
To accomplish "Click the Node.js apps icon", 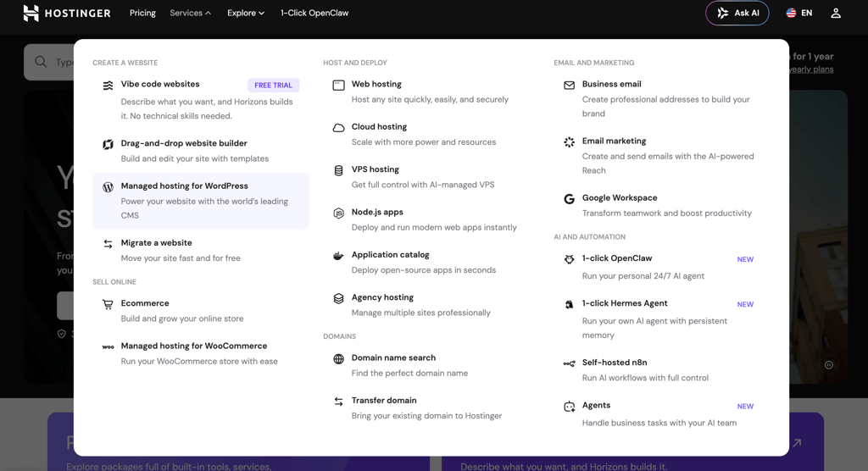I will pos(338,213).
